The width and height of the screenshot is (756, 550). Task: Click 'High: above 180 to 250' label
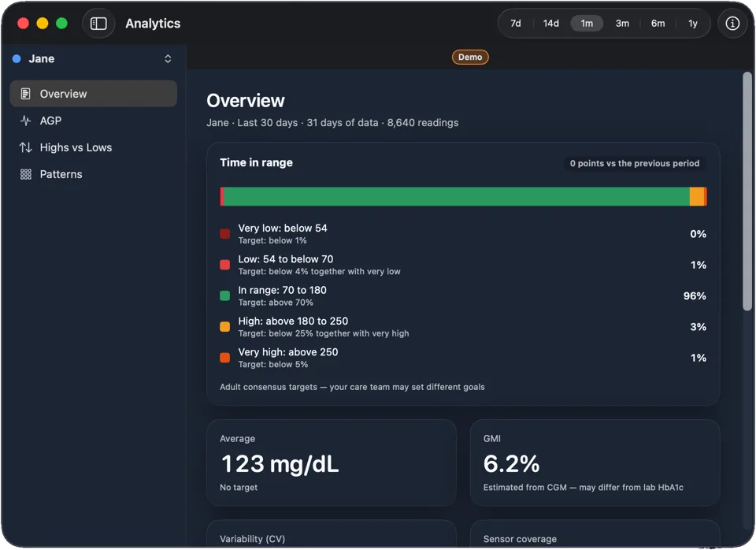[x=293, y=321]
